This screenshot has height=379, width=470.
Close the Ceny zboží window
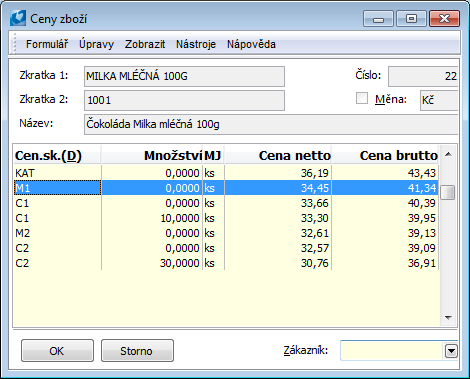[x=445, y=18]
